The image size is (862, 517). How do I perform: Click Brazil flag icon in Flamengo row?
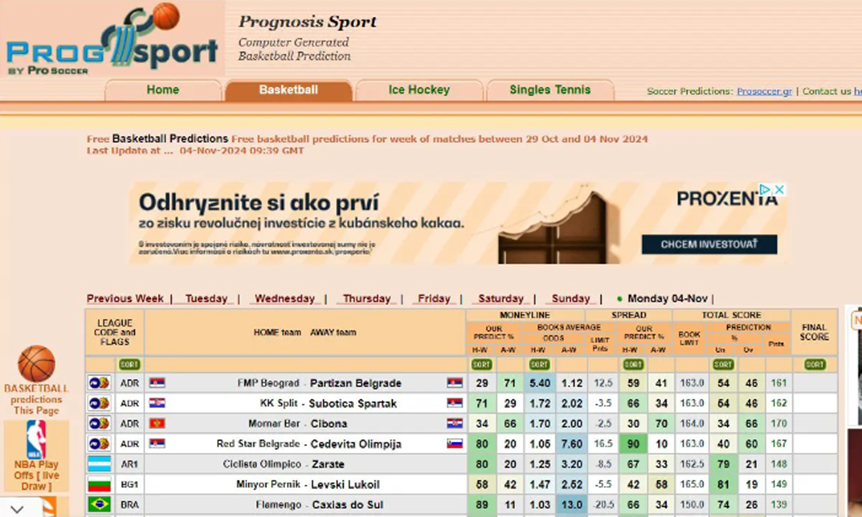click(x=99, y=505)
